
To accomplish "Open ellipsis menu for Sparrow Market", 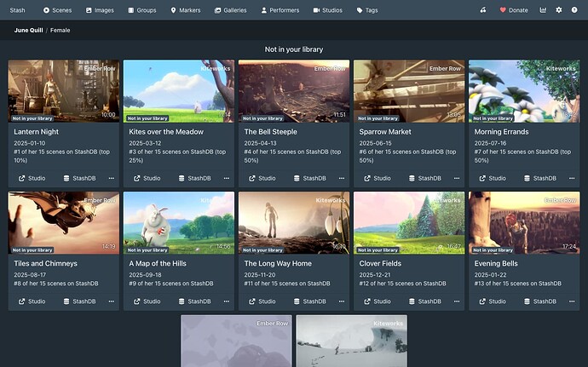I will tap(457, 179).
